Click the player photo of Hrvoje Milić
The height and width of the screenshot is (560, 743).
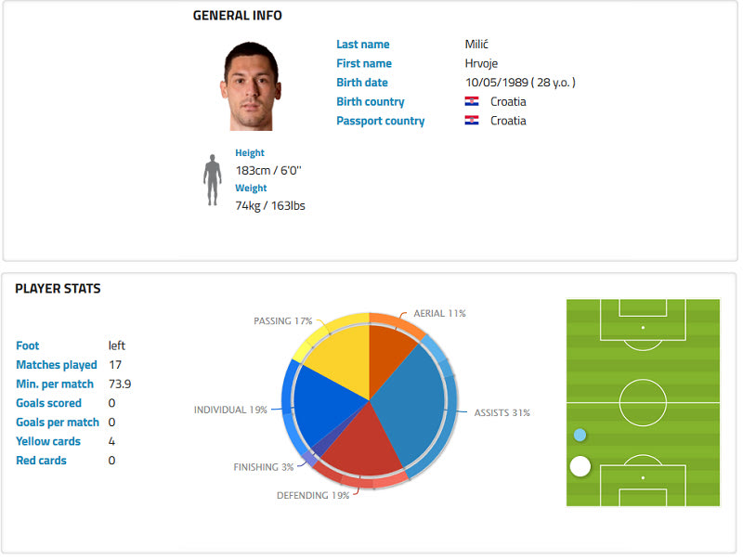252,87
